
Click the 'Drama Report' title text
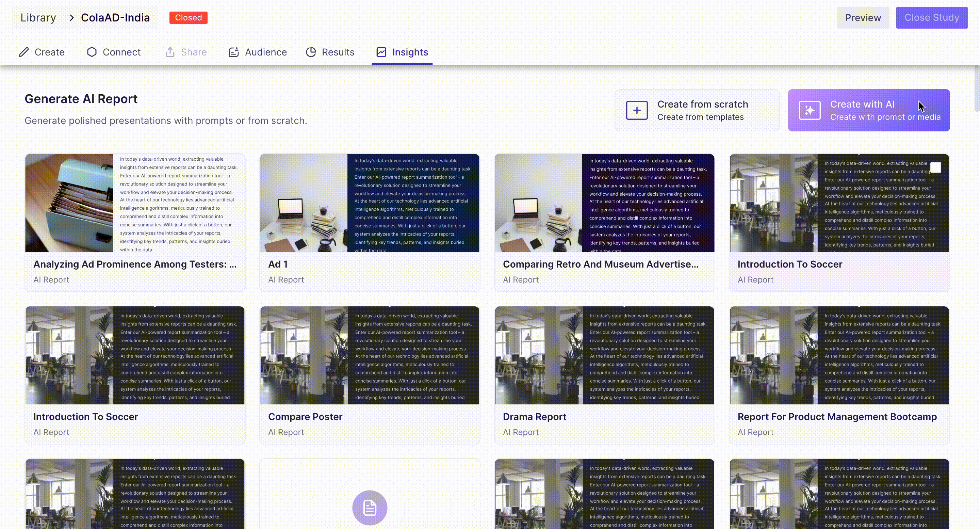[535, 417]
